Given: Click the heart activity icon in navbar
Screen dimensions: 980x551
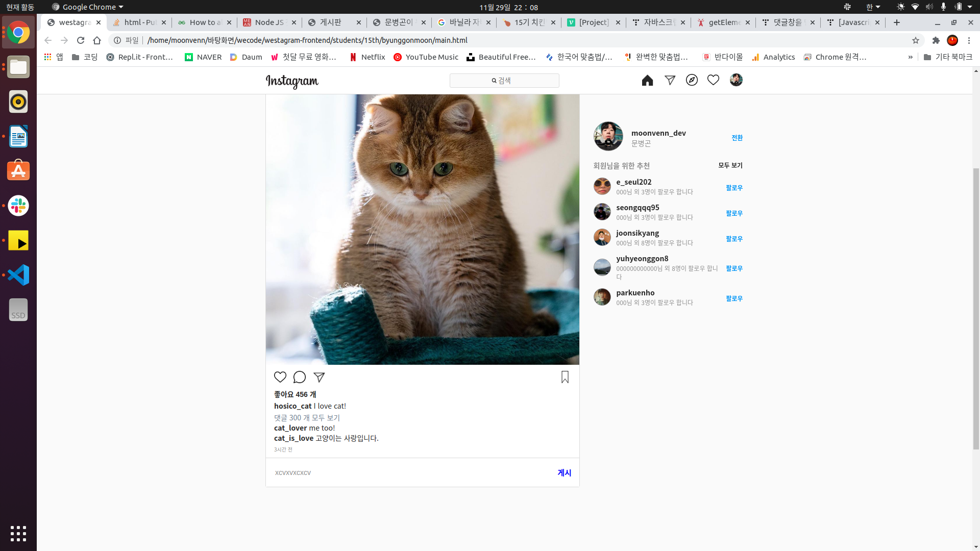Looking at the screenshot, I should tap(713, 80).
